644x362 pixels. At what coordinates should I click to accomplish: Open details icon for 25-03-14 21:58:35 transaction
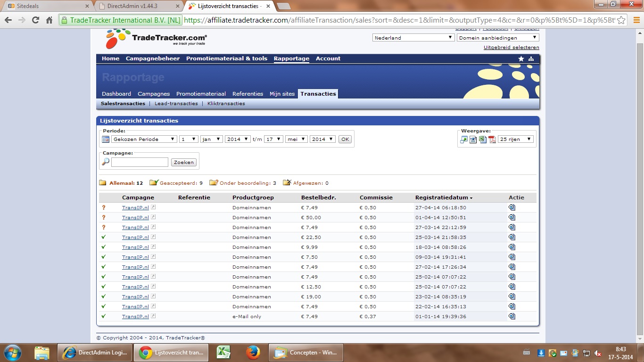point(512,237)
